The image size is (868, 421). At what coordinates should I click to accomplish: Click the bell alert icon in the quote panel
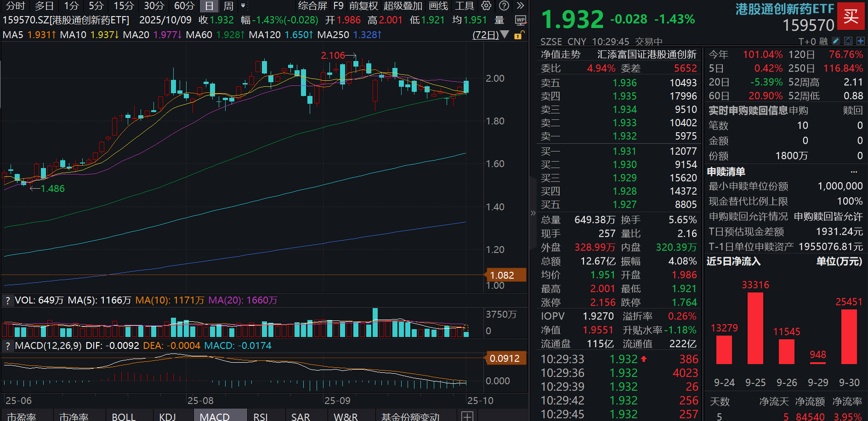point(848,41)
